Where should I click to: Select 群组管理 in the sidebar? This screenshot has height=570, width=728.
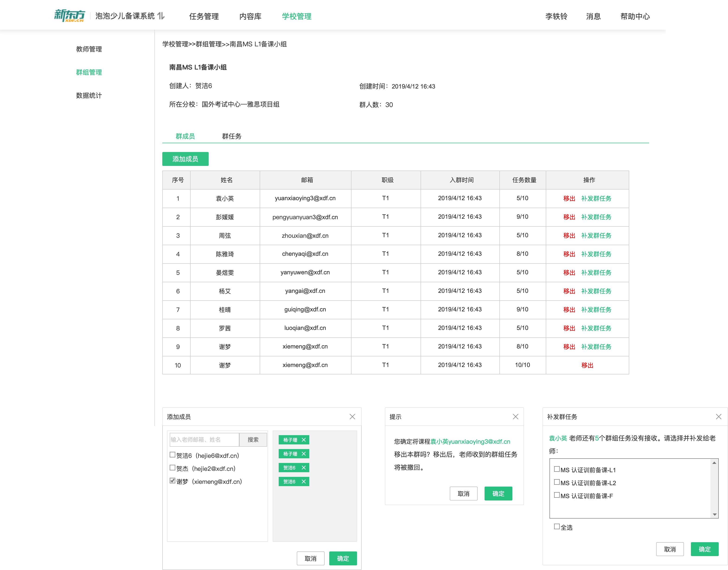click(89, 72)
